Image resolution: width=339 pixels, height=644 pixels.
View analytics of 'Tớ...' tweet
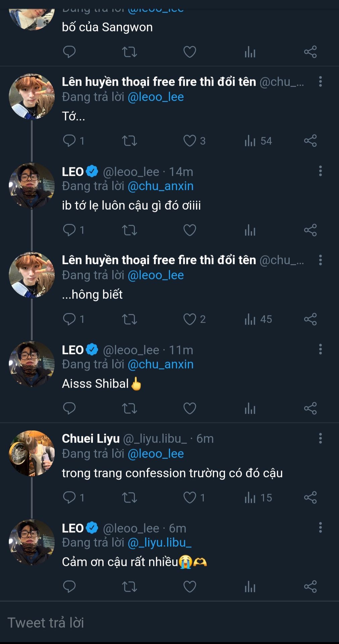point(250,141)
